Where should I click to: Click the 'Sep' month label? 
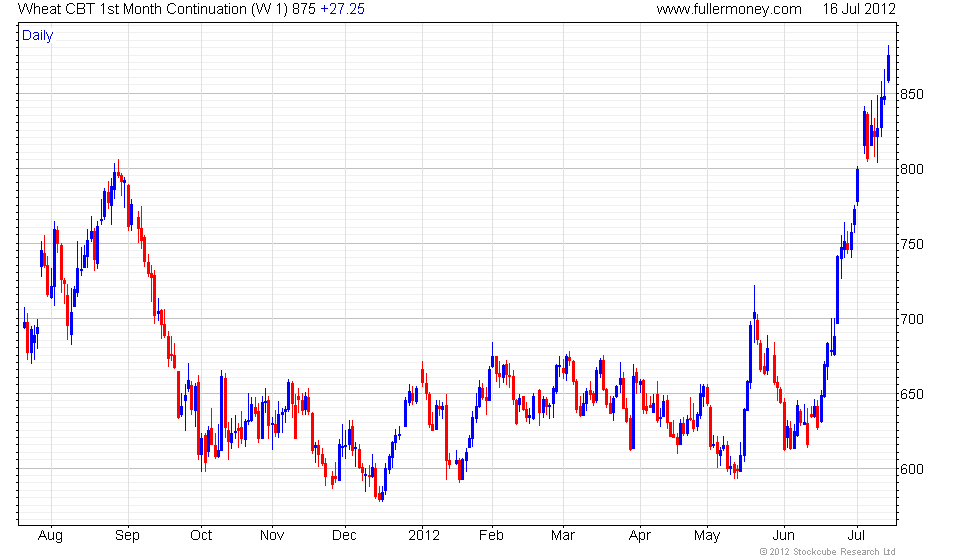click(128, 536)
